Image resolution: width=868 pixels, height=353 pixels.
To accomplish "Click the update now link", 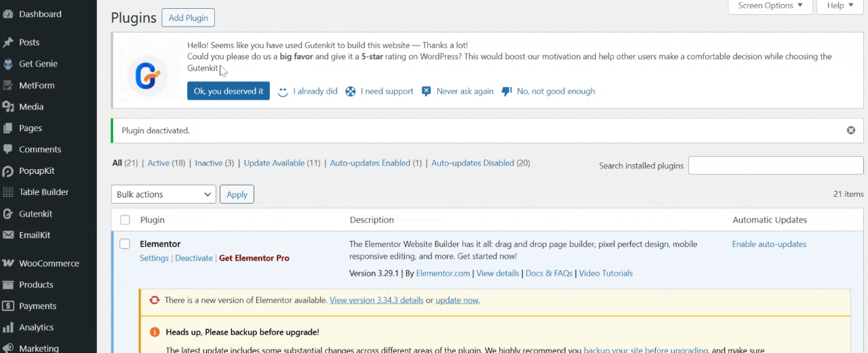I will click(x=457, y=300).
